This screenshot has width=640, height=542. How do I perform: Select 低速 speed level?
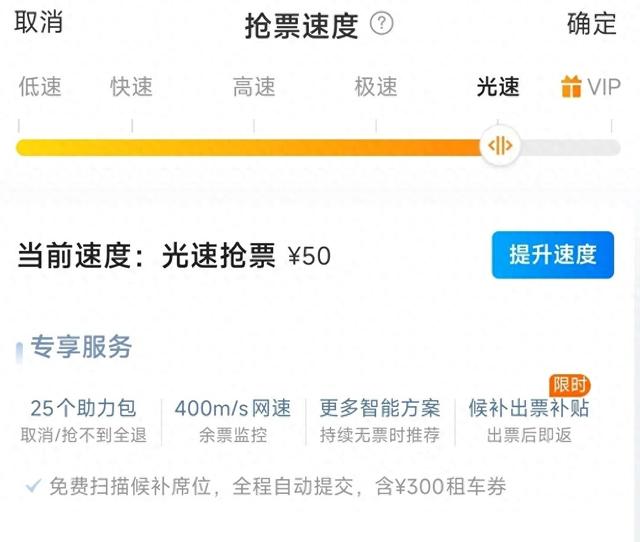40,87
